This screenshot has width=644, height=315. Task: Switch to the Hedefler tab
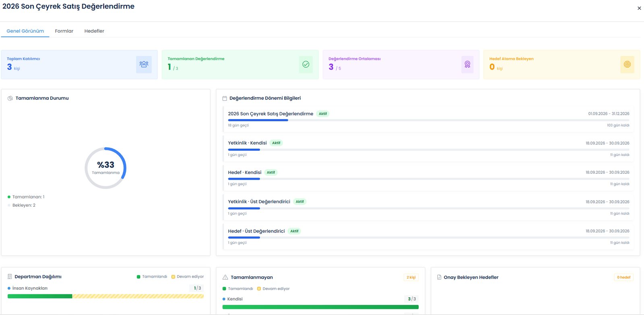point(94,31)
